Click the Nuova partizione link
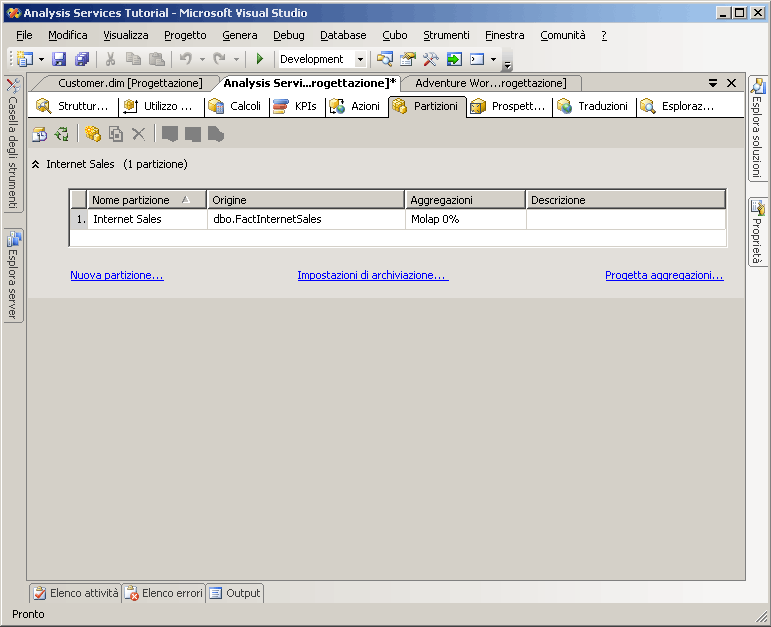The height and width of the screenshot is (627, 771). coord(117,275)
